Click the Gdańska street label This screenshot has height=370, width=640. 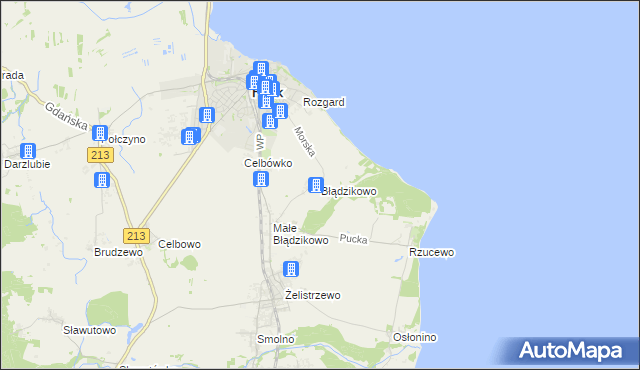click(x=66, y=116)
